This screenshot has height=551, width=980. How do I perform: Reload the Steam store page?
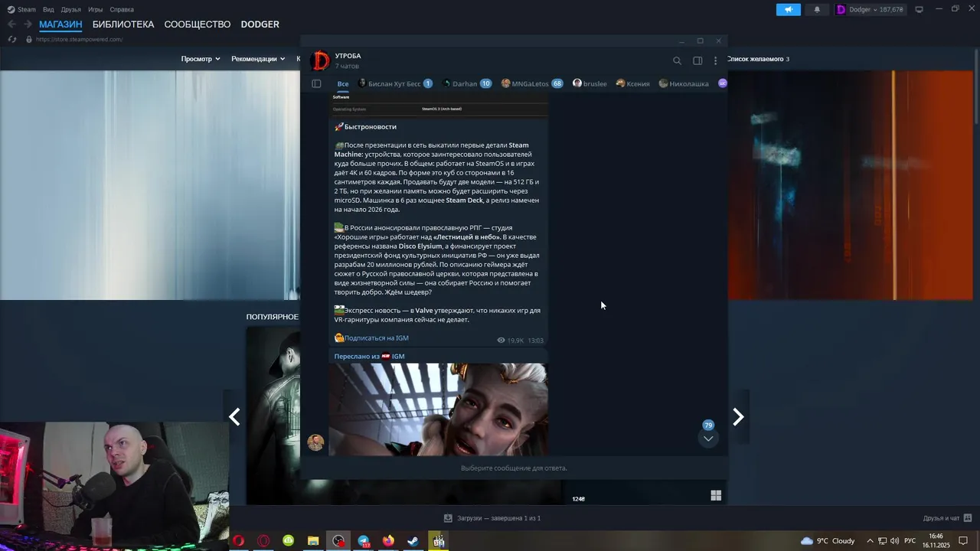pyautogui.click(x=12, y=39)
